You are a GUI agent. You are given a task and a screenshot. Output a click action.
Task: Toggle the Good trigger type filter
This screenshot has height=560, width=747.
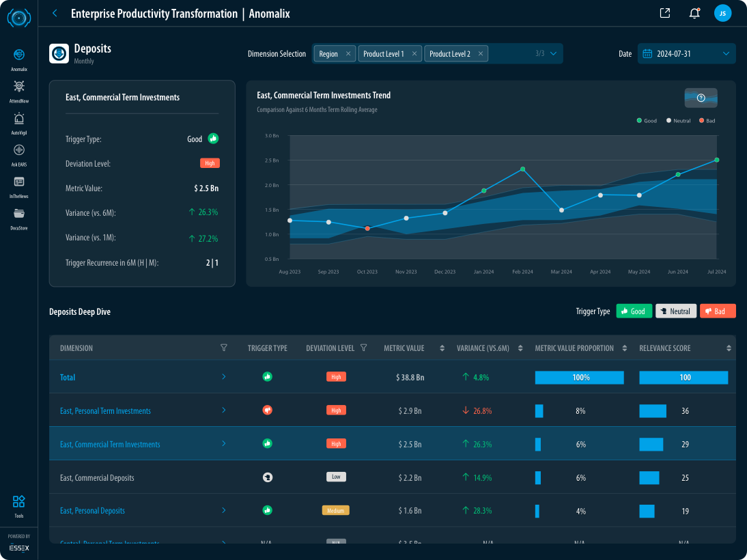point(634,311)
